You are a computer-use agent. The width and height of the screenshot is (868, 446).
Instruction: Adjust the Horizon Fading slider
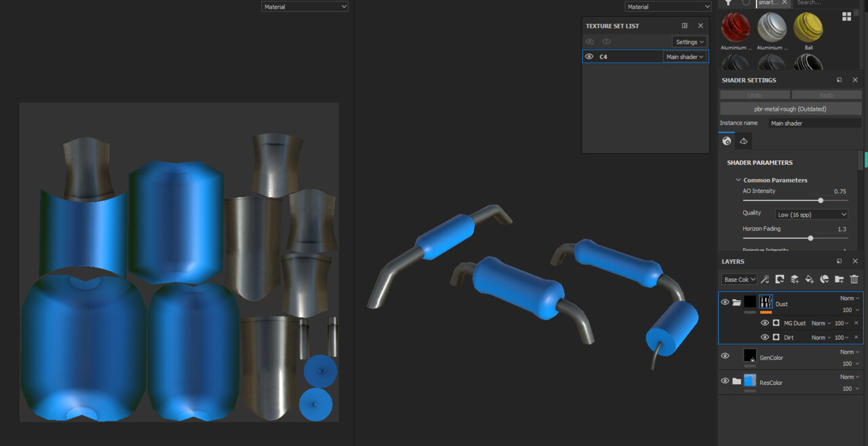[810, 238]
